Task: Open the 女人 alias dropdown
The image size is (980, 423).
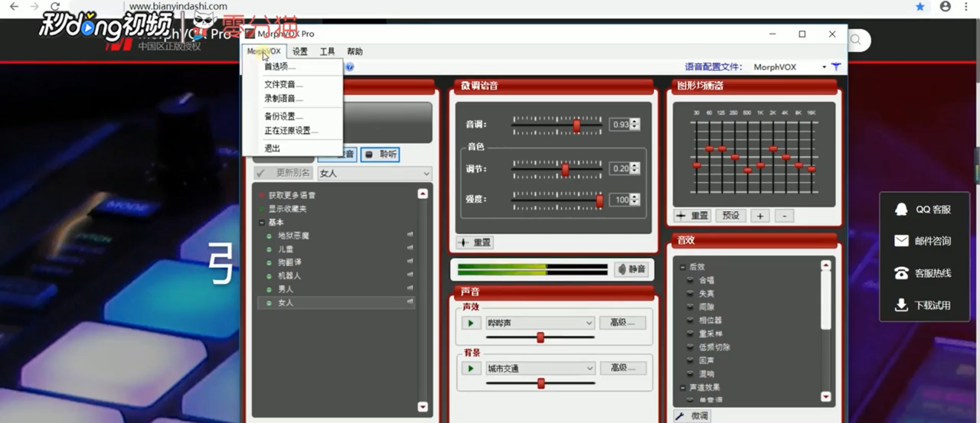Action: coord(374,174)
